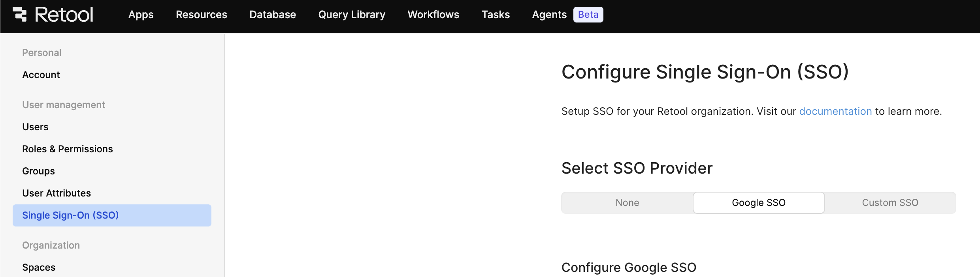This screenshot has width=980, height=277.
Task: Choose the Google SSO option
Action: (x=758, y=203)
